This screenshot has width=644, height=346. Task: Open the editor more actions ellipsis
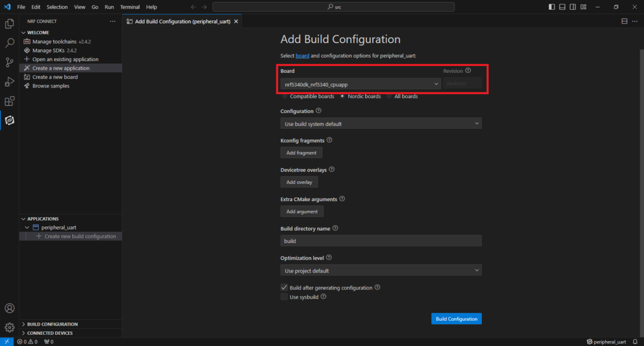[x=635, y=21]
